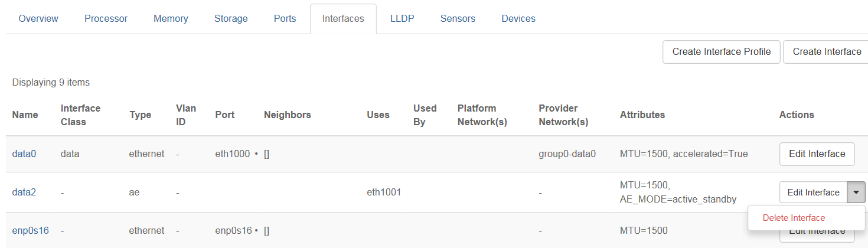The image size is (868, 248).
Task: Open the Overview tab
Action: click(x=38, y=19)
